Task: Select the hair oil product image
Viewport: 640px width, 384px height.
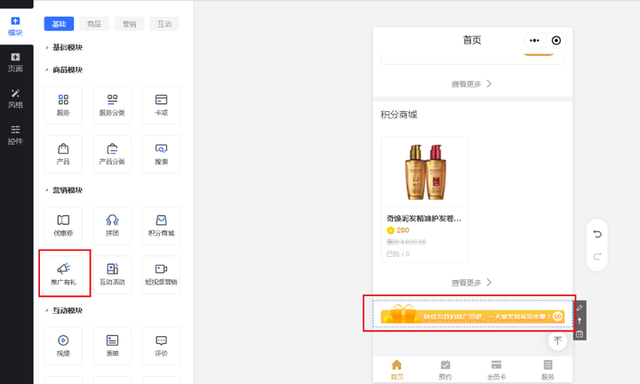Action: [425, 172]
